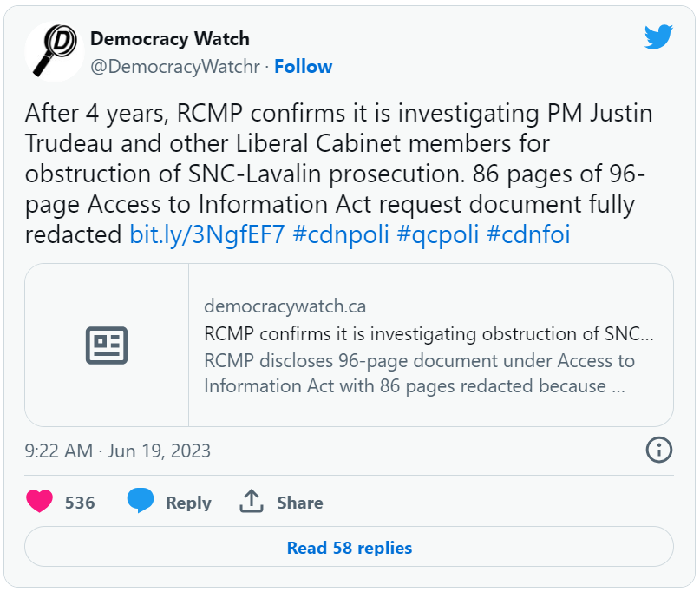
Task: Click the Reply text label
Action: 188,503
